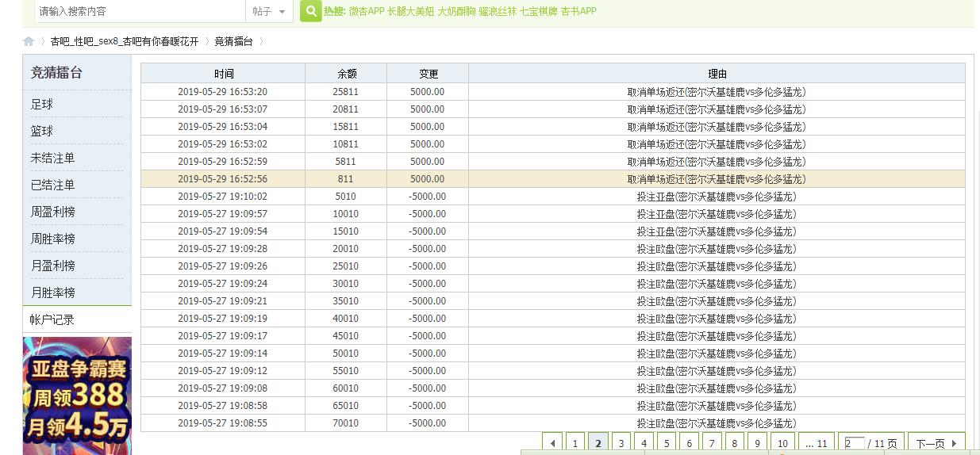This screenshot has height=455, width=980.
Task: Focus the search content input field
Action: click(x=140, y=11)
